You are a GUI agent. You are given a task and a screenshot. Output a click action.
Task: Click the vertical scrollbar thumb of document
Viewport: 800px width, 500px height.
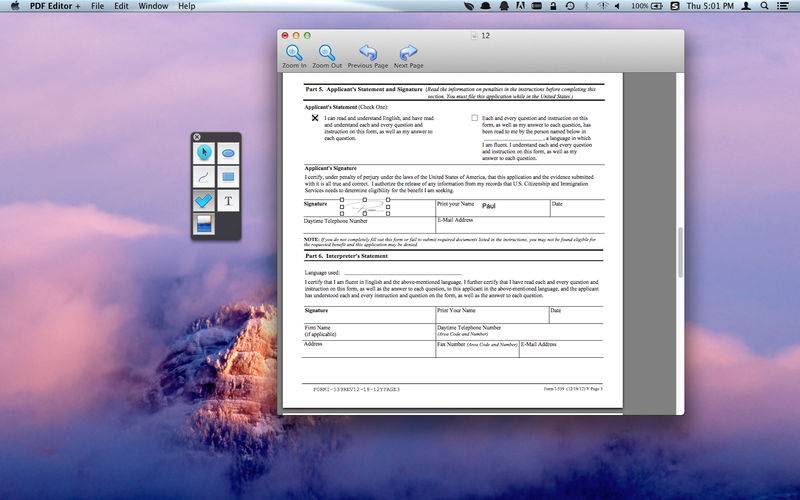click(x=680, y=253)
